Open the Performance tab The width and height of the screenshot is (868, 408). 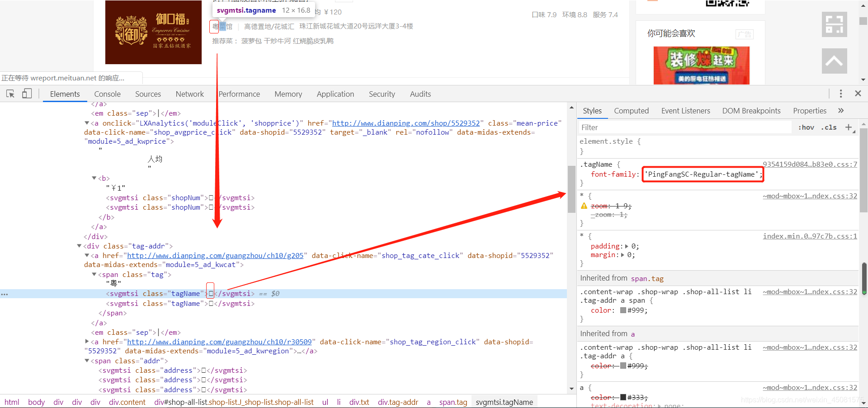pyautogui.click(x=240, y=94)
